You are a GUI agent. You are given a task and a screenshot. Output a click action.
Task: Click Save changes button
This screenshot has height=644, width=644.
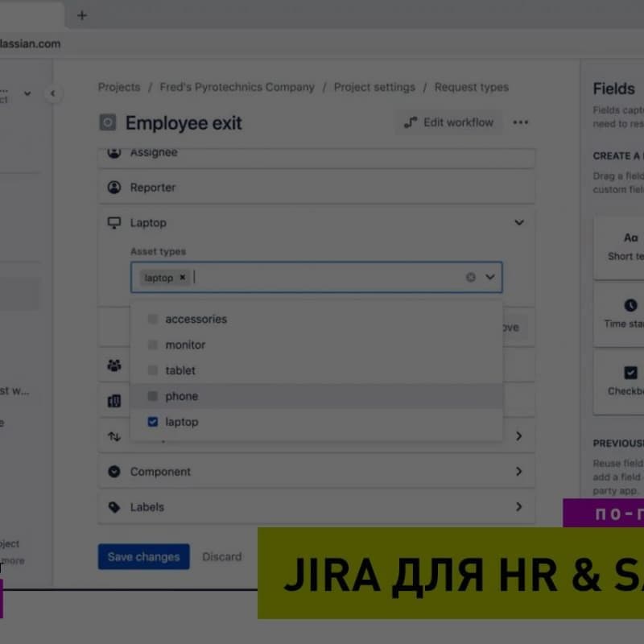coord(144,556)
